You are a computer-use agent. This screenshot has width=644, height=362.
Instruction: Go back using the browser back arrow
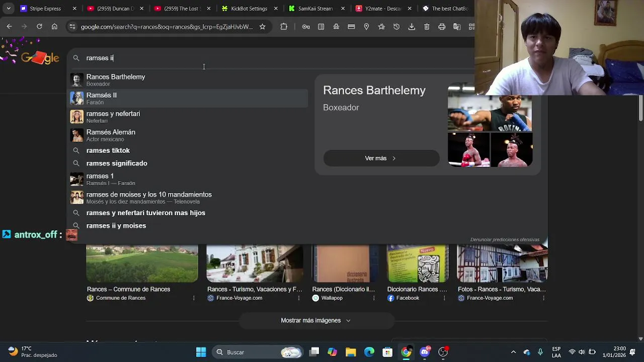click(x=9, y=27)
